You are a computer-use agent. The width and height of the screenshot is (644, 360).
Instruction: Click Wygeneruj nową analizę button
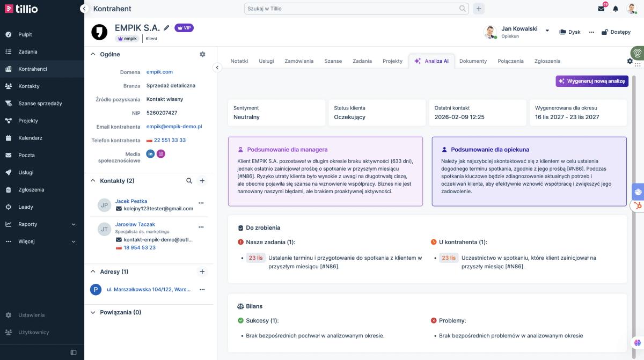click(592, 81)
